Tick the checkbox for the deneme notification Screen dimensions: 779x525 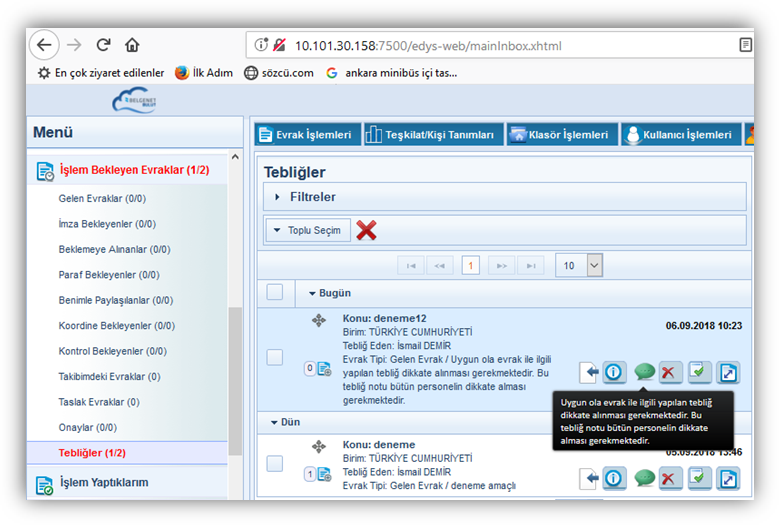(275, 463)
